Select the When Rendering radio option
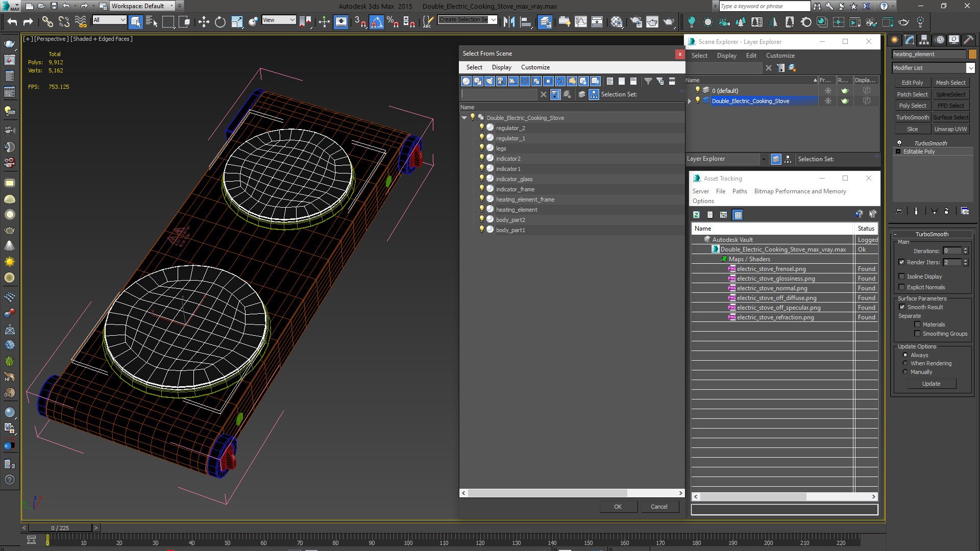Screen dimensions: 980x551 coord(905,363)
